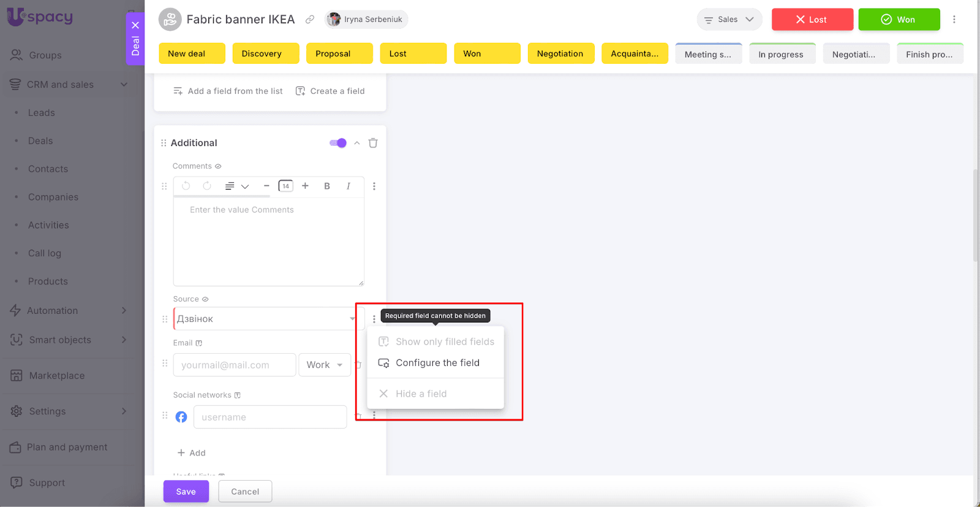Toggle visibility eye icon next to Comments
The image size is (980, 507).
(x=218, y=166)
